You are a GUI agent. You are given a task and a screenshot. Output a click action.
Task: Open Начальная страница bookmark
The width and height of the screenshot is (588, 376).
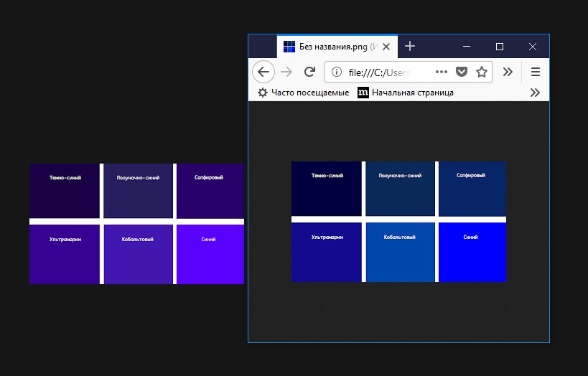point(406,93)
